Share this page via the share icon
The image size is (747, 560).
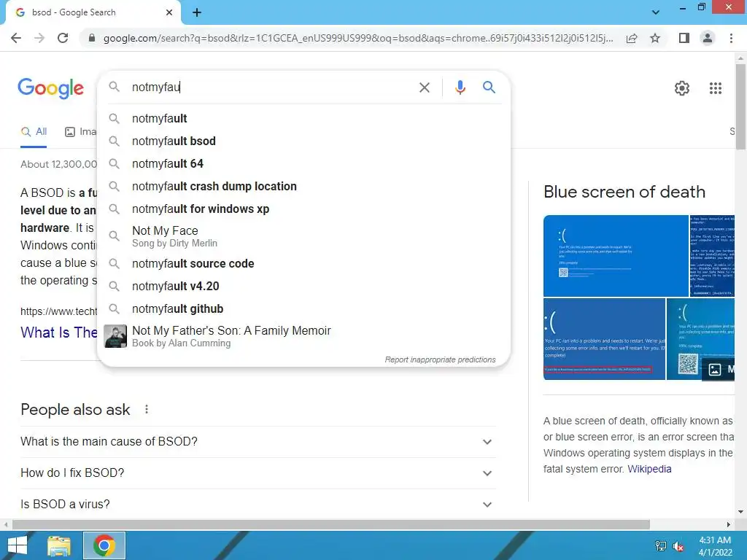click(632, 38)
